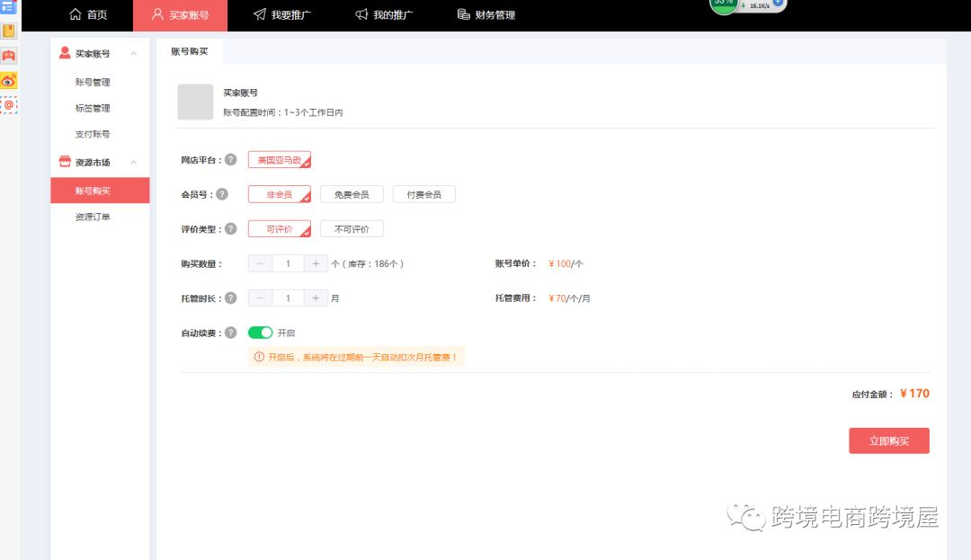This screenshot has height=560, width=971.
Task: Click question mark icon next to 托管时长
Action: [230, 298]
